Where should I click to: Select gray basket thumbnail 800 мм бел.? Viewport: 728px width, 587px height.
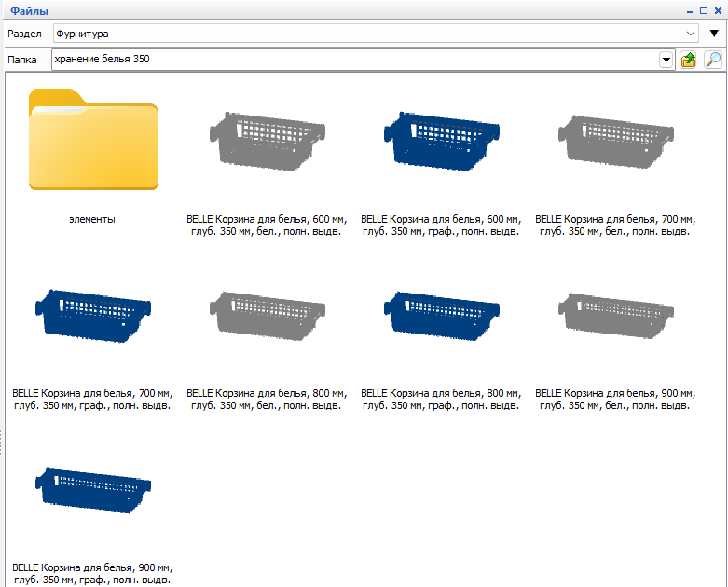[x=267, y=316]
